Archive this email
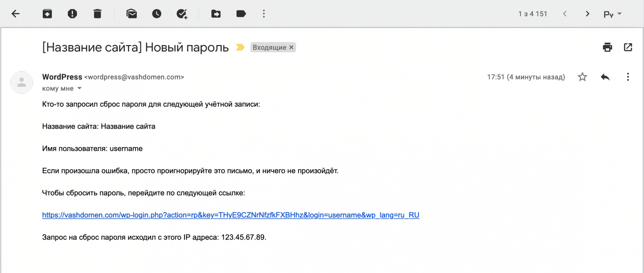Screen dimensions: 644x273 tap(47, 14)
